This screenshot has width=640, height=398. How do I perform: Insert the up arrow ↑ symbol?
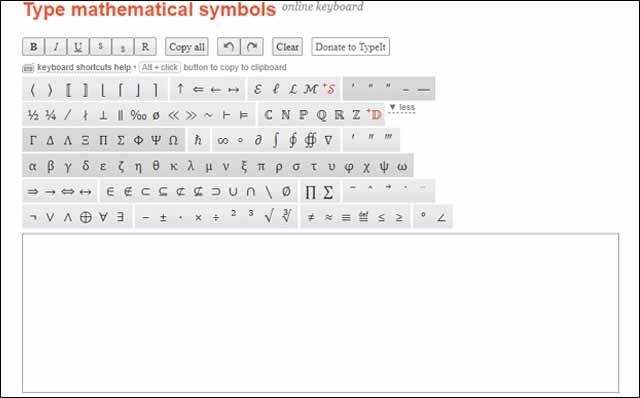point(180,89)
